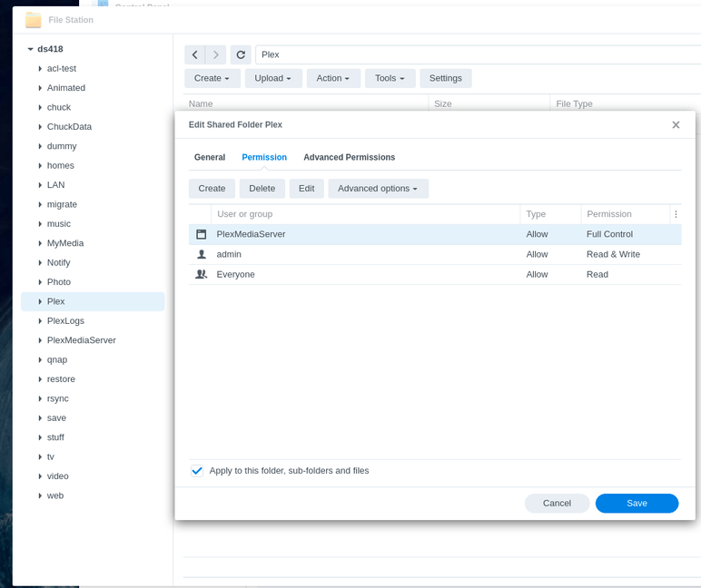Click the Read & Write cell
This screenshot has width=701, height=588.
point(614,254)
